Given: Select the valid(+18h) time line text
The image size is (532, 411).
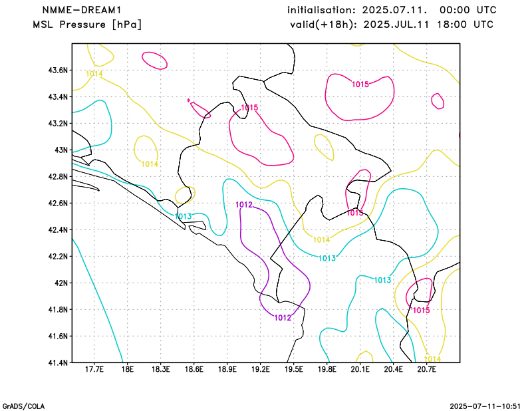Looking at the screenshot, I should coord(392,25).
